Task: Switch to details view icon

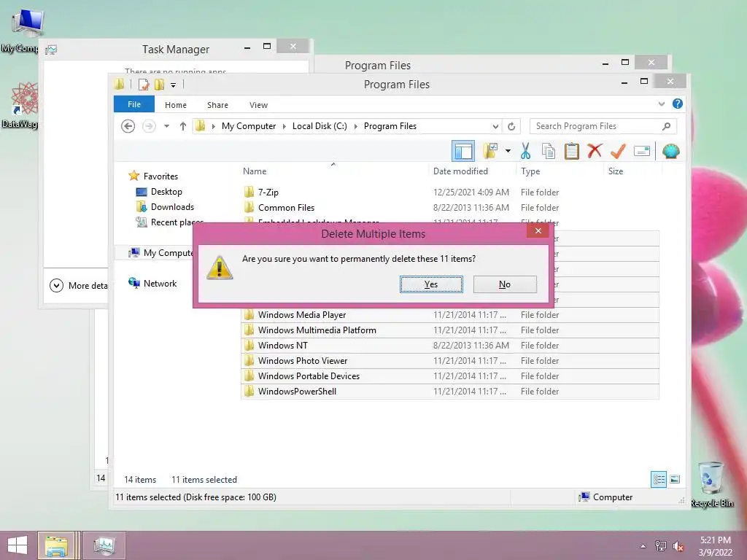Action: [659, 479]
